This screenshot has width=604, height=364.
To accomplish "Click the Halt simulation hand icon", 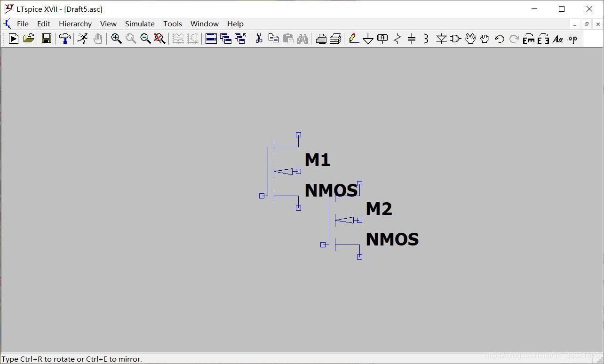I will [97, 39].
